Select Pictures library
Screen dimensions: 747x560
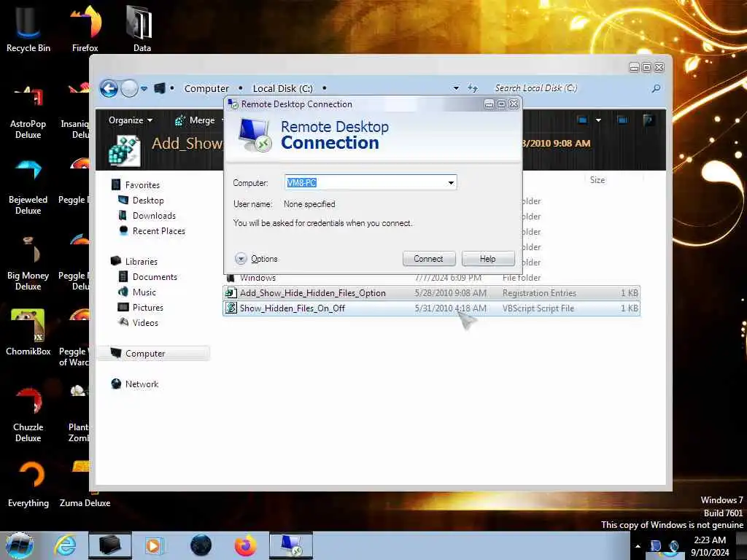pyautogui.click(x=141, y=307)
